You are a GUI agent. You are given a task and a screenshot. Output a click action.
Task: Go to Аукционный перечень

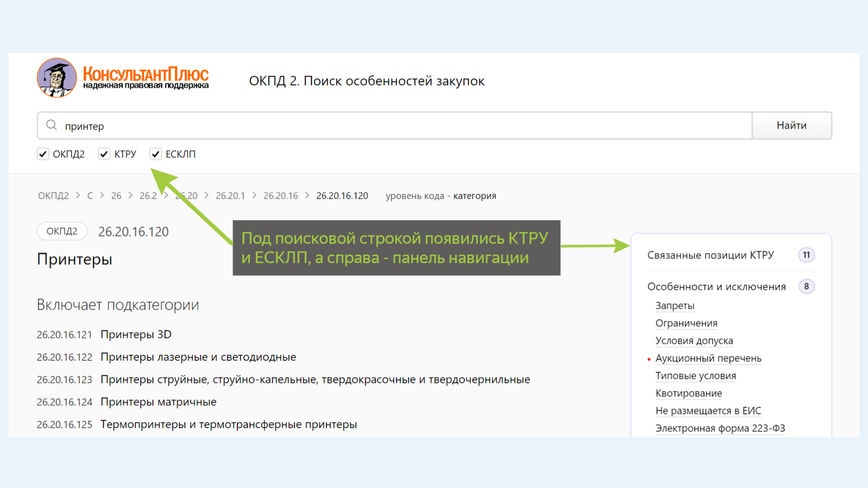point(708,358)
